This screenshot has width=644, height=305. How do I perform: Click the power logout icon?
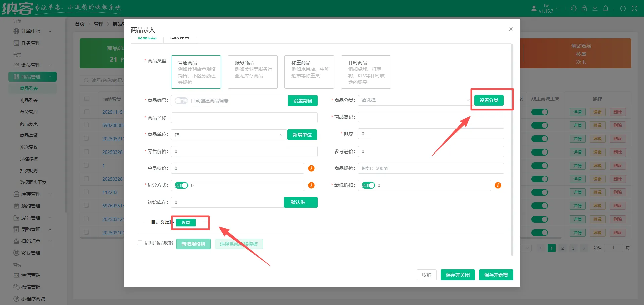coord(623,8)
